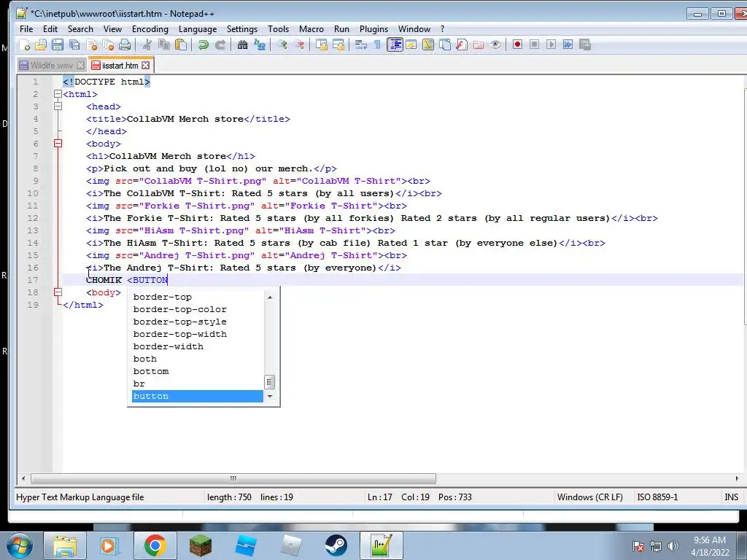Open Folder as Workspace toolbar icon
Image resolution: width=747 pixels, height=560 pixels.
point(479,44)
